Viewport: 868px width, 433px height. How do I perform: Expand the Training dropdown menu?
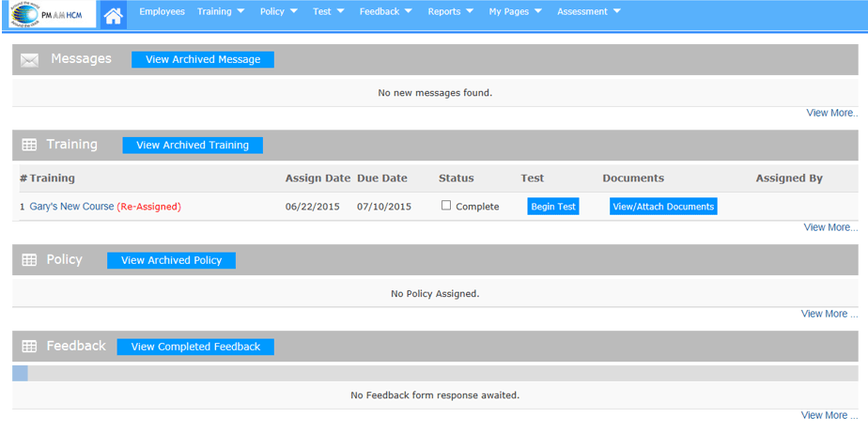tap(221, 12)
